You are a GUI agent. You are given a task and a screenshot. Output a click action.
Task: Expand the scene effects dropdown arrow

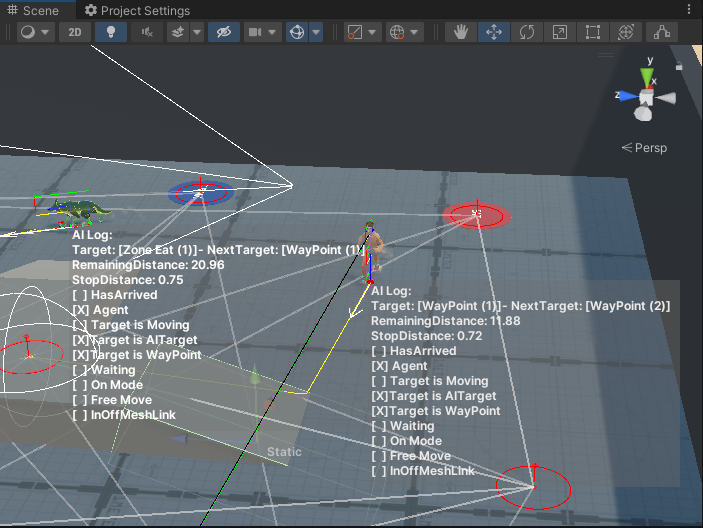[x=197, y=32]
